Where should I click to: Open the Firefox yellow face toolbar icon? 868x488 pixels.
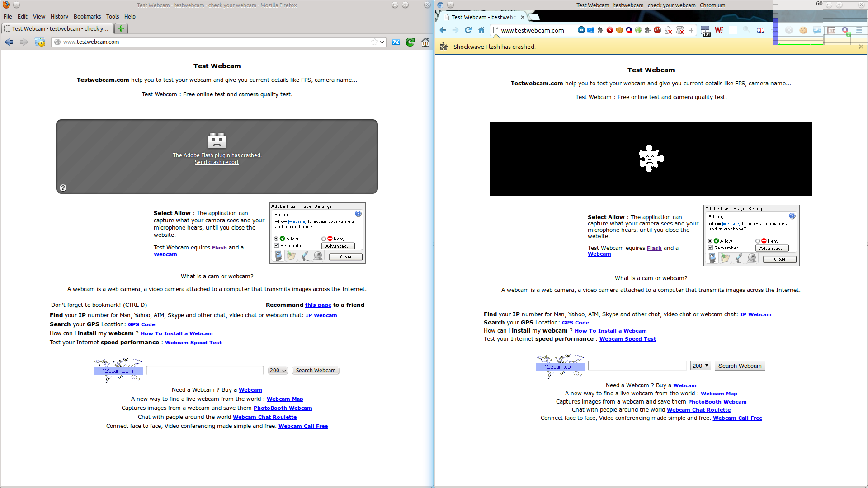[40, 42]
